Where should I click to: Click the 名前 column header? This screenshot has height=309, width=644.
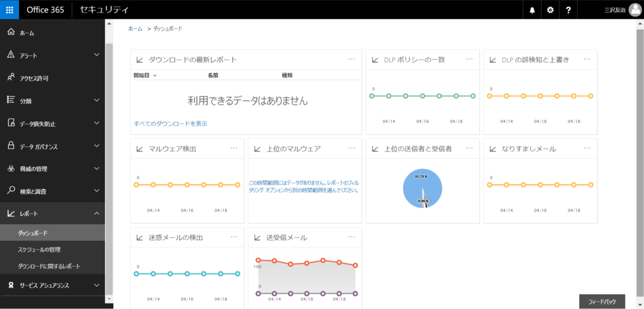213,76
